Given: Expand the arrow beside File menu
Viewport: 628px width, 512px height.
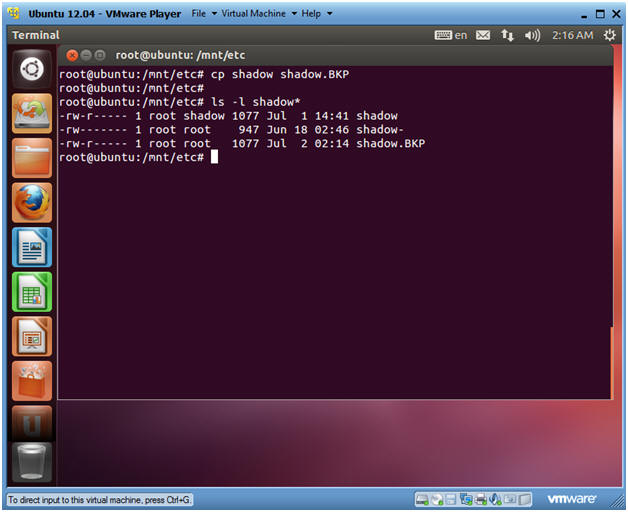Looking at the screenshot, I should pyautogui.click(x=214, y=14).
